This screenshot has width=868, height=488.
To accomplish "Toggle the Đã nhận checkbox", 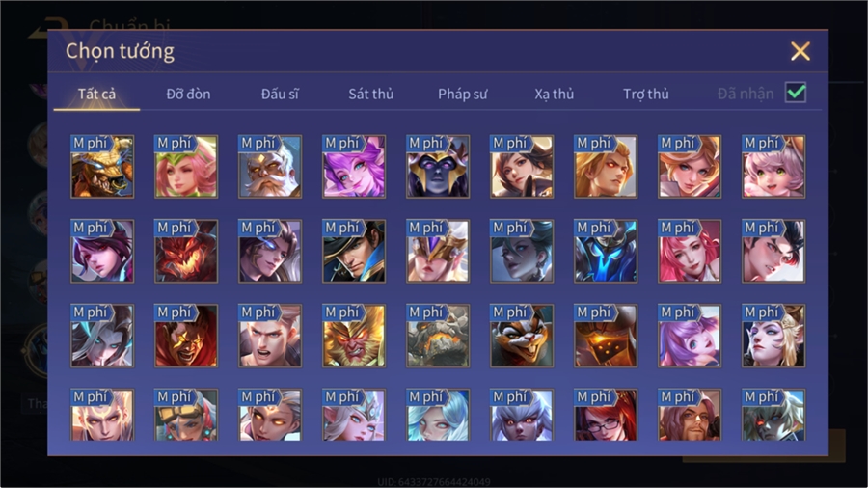I will pyautogui.click(x=796, y=93).
